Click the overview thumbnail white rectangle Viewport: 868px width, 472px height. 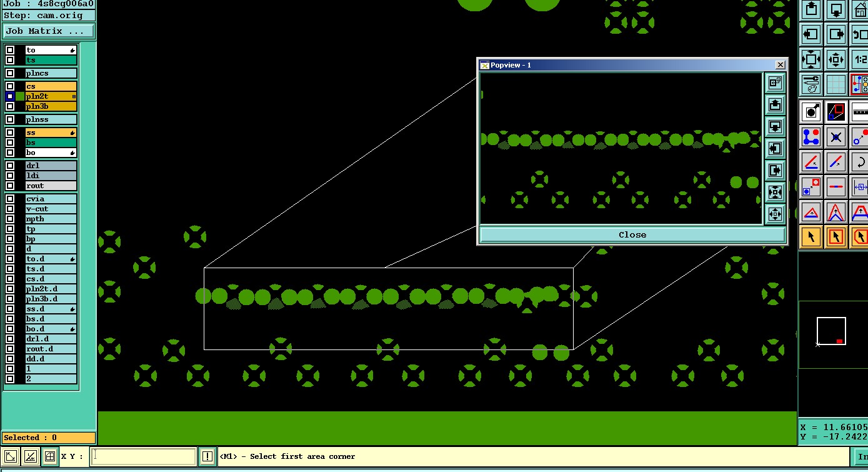coord(831,331)
